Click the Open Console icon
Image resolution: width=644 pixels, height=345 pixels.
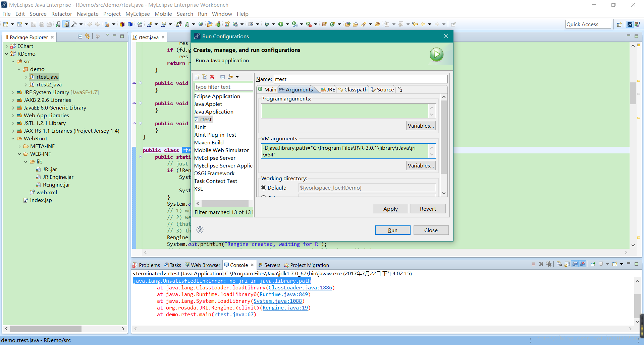(615, 264)
